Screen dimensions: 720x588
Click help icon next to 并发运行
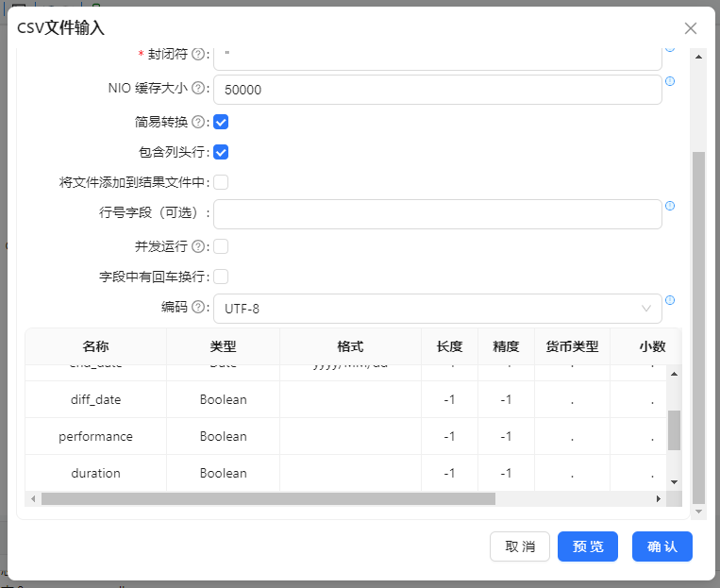pos(198,246)
